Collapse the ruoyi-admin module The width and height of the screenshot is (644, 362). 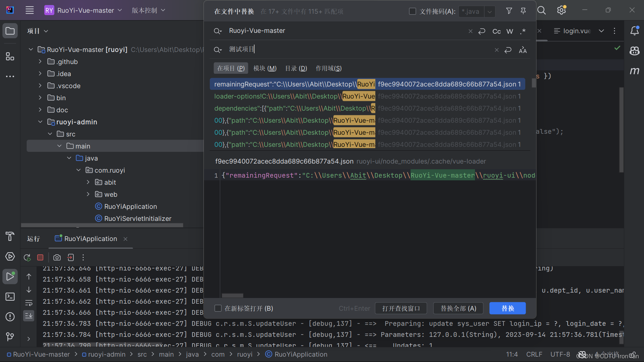tap(40, 122)
